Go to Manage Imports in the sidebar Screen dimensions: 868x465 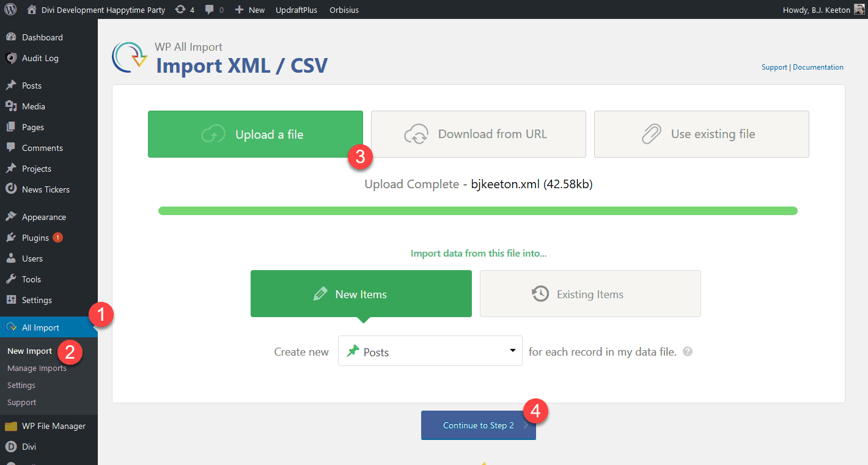[37, 368]
